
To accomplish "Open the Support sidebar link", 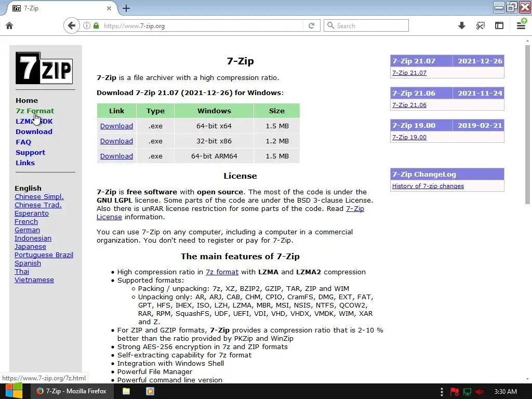I will pos(30,152).
